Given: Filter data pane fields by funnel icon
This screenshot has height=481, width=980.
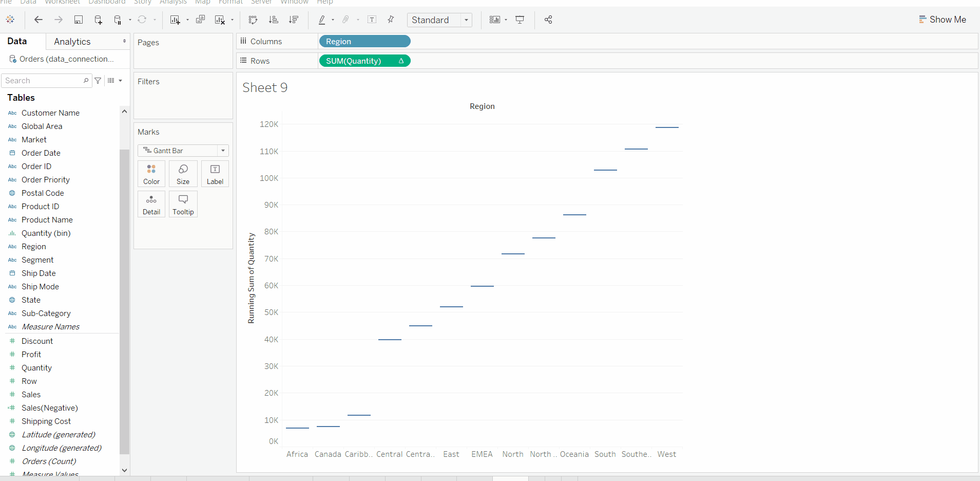Looking at the screenshot, I should point(98,81).
